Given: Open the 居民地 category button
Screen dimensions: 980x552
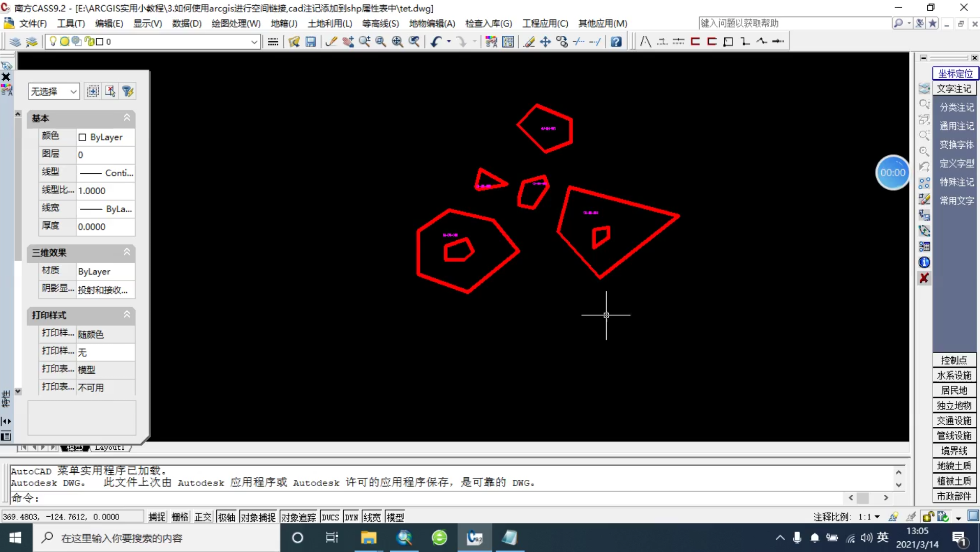Looking at the screenshot, I should coord(954,390).
